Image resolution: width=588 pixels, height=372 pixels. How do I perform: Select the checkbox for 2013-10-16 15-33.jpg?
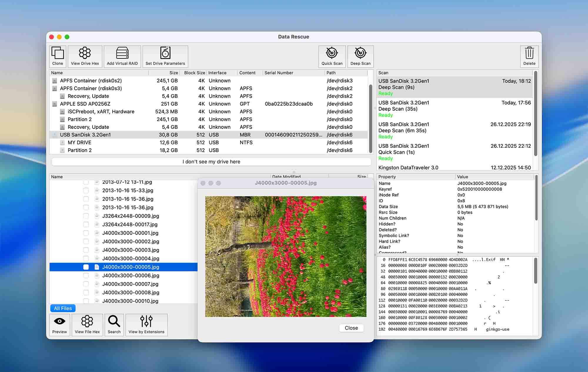point(86,190)
